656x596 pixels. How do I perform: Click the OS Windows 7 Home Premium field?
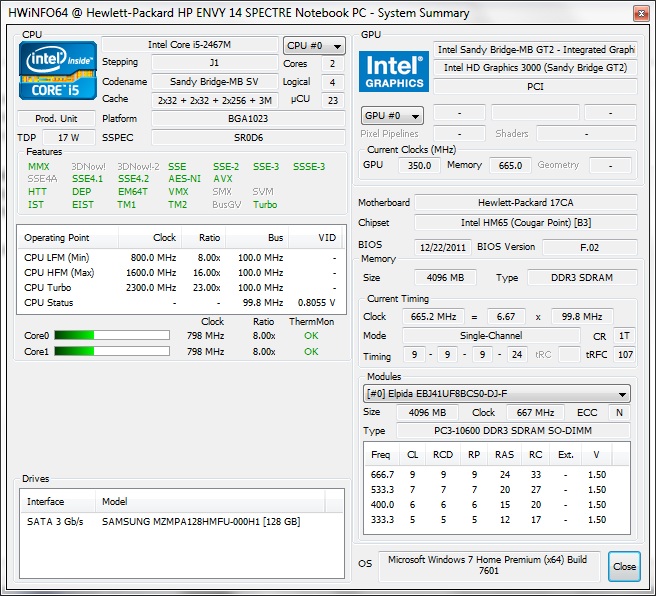(x=488, y=566)
